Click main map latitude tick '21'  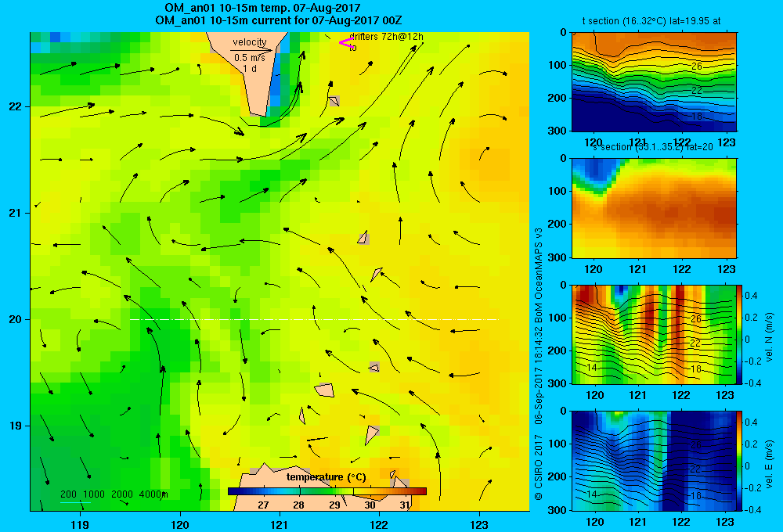[15, 213]
